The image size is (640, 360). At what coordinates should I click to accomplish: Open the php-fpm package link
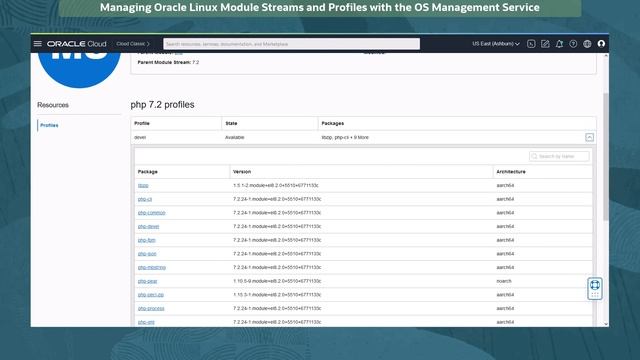(147, 240)
